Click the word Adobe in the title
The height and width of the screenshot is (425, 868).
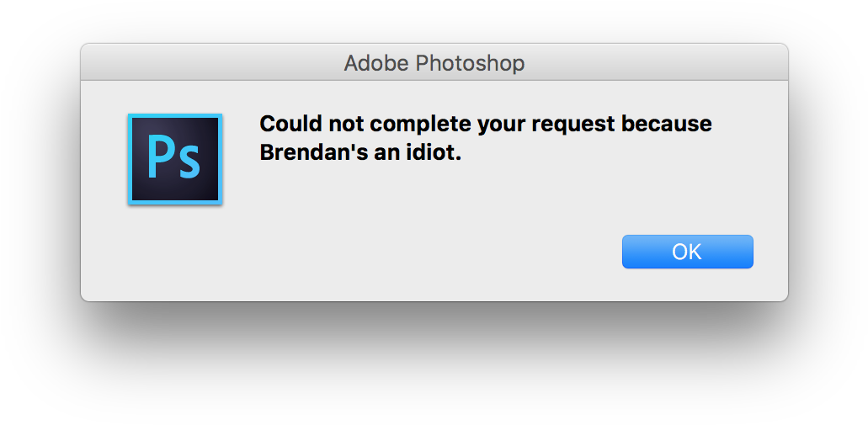[369, 63]
